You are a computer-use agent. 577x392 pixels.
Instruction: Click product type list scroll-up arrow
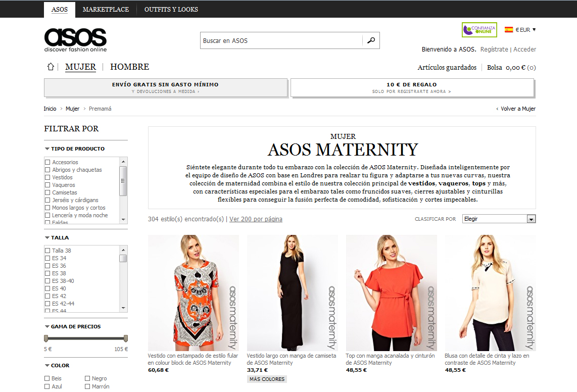[x=123, y=162]
